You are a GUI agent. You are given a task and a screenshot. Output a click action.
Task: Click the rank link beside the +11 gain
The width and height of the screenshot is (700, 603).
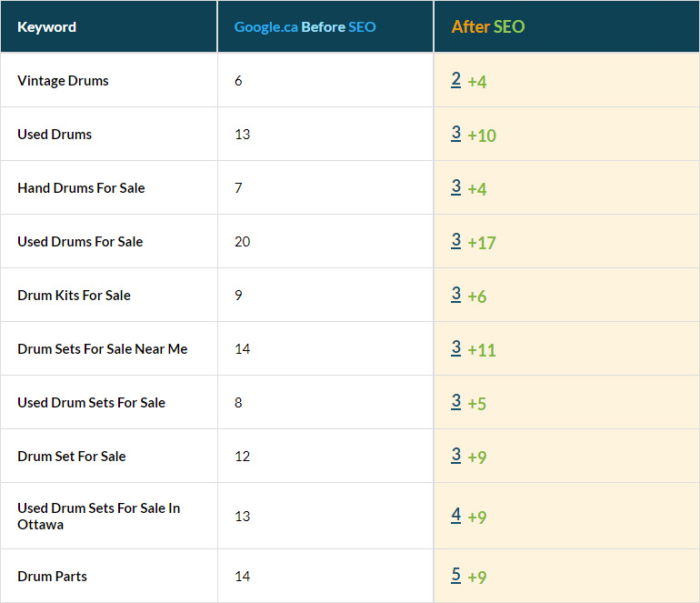(x=455, y=348)
